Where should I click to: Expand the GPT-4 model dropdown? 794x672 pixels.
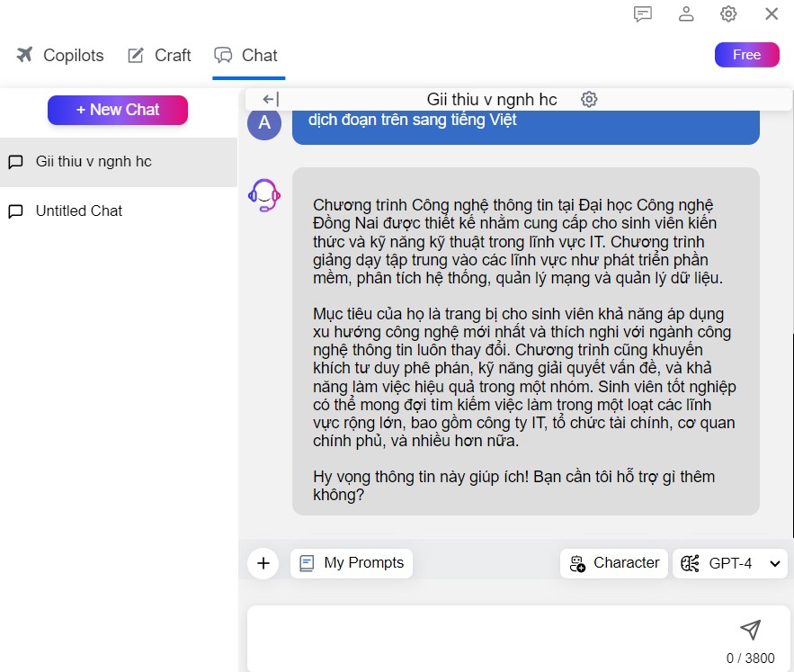click(x=730, y=563)
